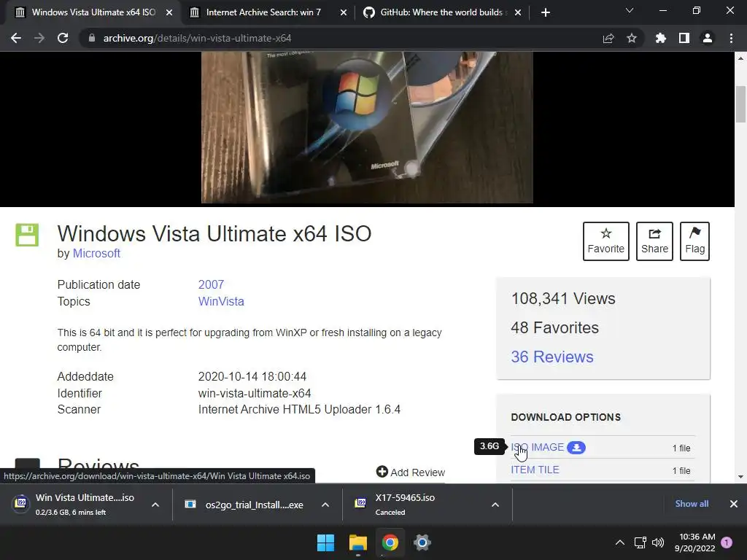The height and width of the screenshot is (560, 747).
Task: Open the Microsoft creator link
Action: click(96, 253)
